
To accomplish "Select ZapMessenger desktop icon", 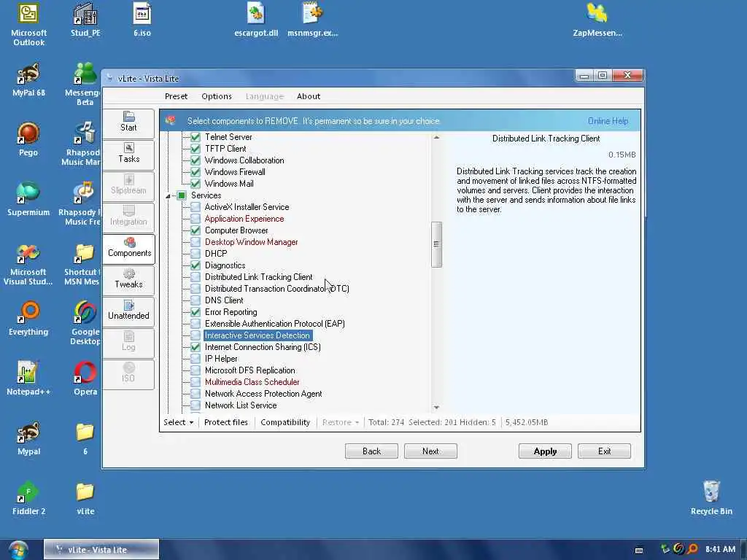I will tap(597, 20).
